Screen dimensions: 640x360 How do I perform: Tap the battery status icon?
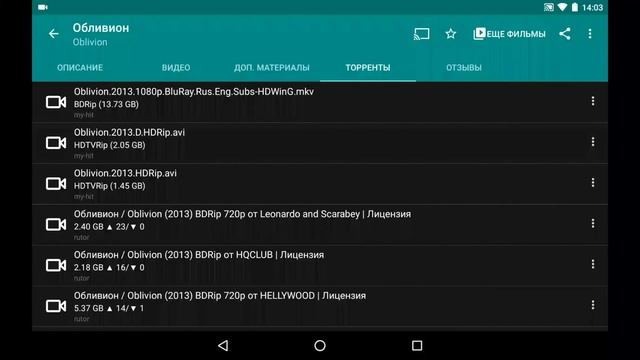coord(575,7)
